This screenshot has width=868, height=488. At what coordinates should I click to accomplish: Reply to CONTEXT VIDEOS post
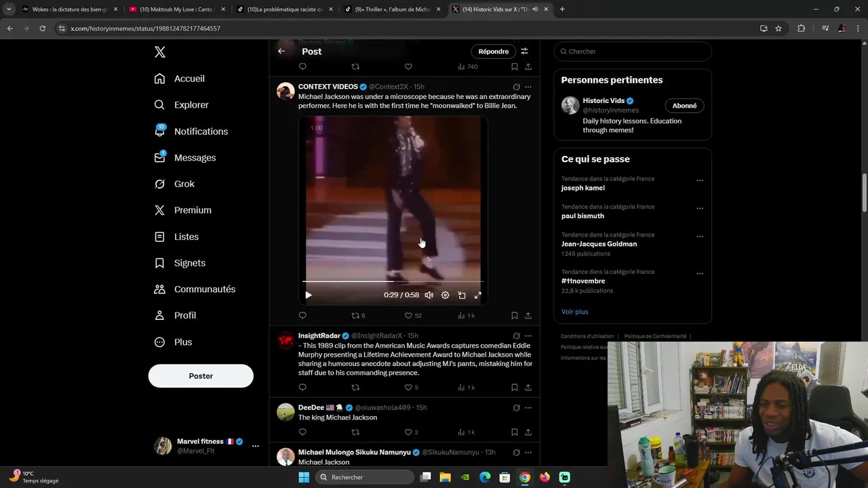pyautogui.click(x=302, y=316)
